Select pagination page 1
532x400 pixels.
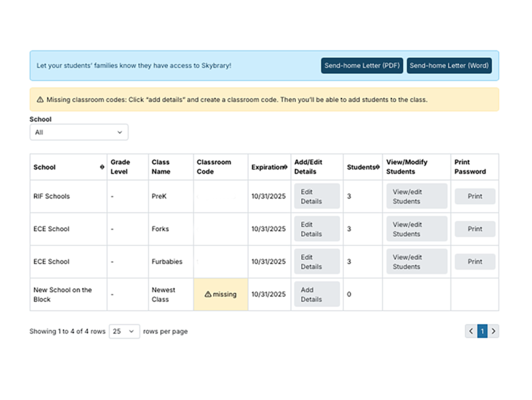point(482,331)
